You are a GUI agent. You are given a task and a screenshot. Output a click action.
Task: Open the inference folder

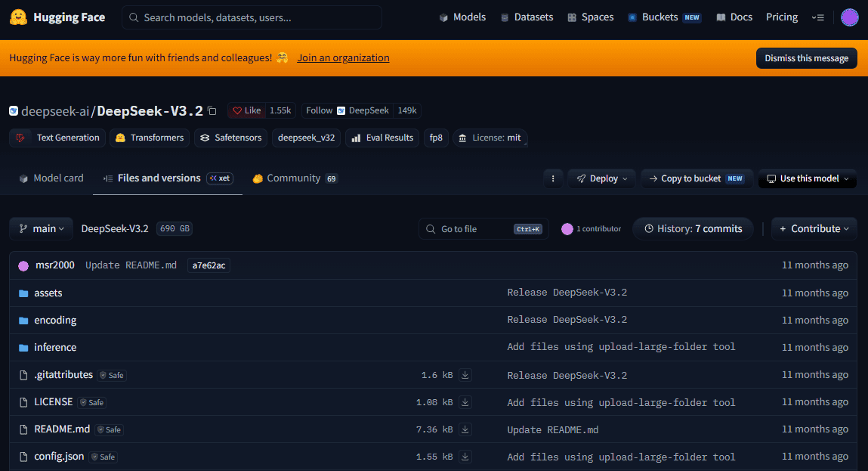[55, 347]
